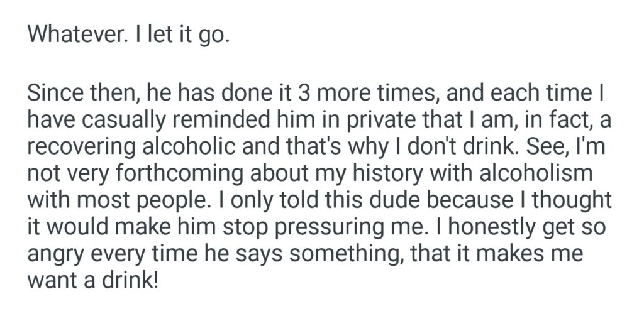Click on the words "Since then"
644x321 pixels.
tap(80, 95)
